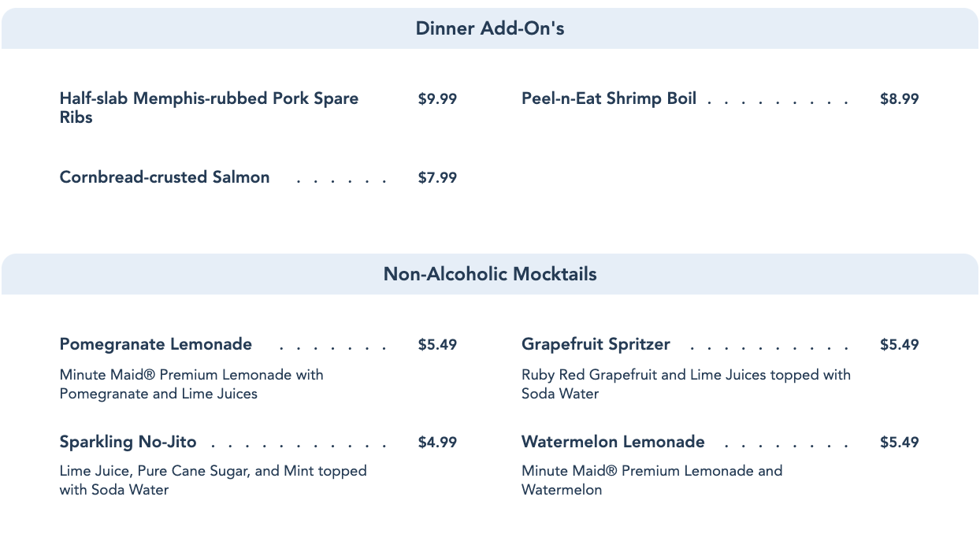Select the Sparkling No-Jito mocktail title
The width and height of the screenshot is (980, 556).
128,442
